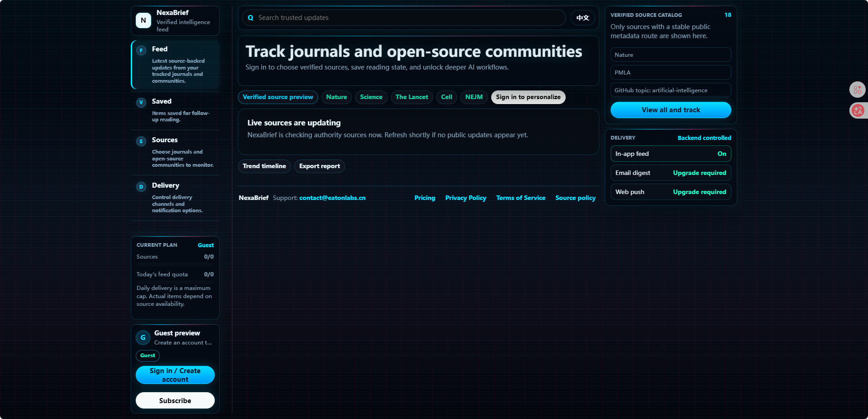Toggle the In-app feed On setting
Viewport: 868px width, 419px height.
pos(671,154)
